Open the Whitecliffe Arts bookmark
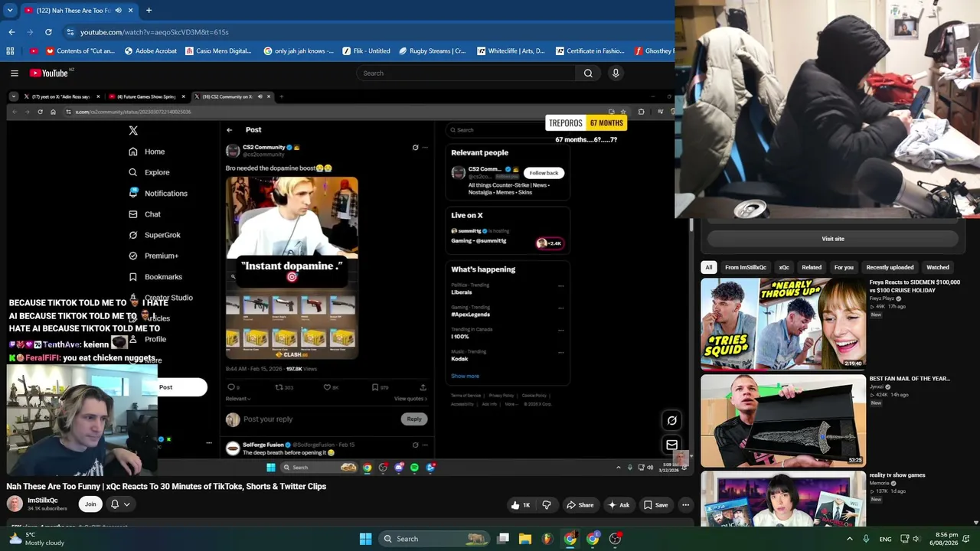This screenshot has width=980, height=551. (x=511, y=51)
